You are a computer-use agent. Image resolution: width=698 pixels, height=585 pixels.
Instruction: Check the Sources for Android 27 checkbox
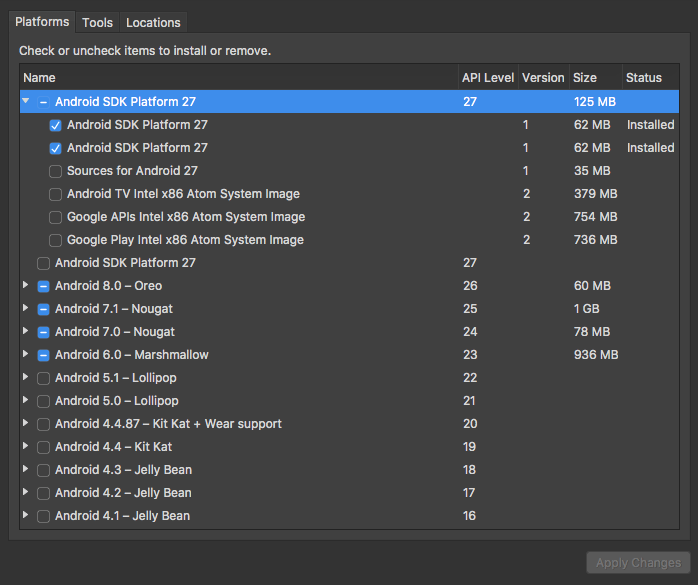pos(56,171)
